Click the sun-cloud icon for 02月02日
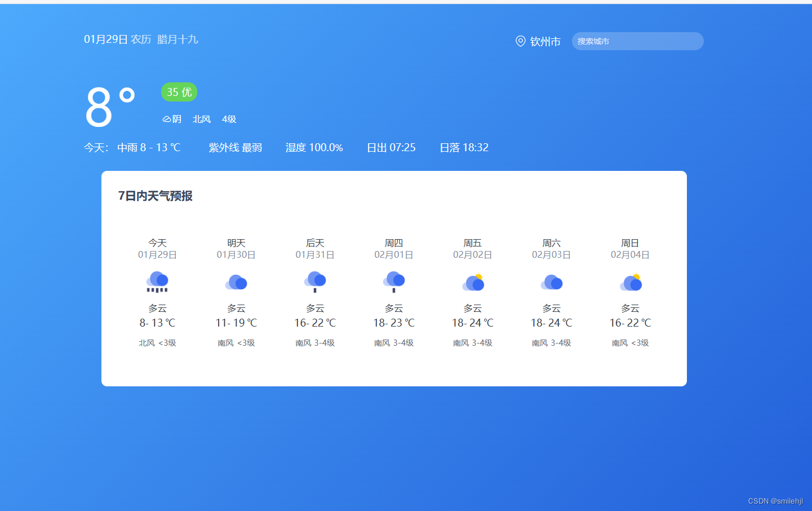812x511 pixels. [x=473, y=282]
